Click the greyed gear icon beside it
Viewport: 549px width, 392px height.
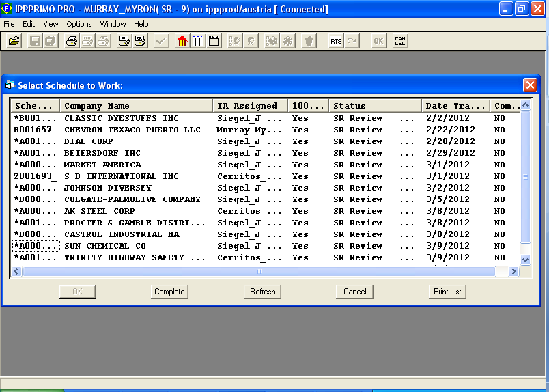click(287, 41)
